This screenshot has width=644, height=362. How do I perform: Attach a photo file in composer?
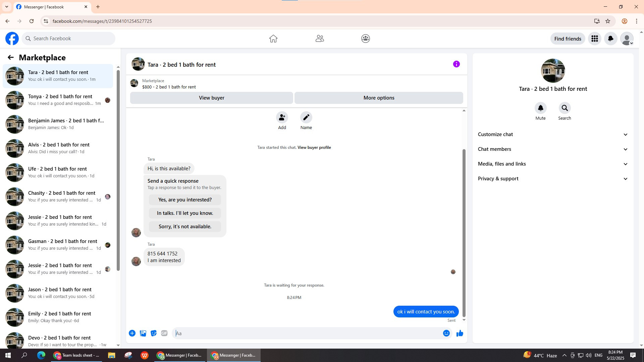[143, 333]
